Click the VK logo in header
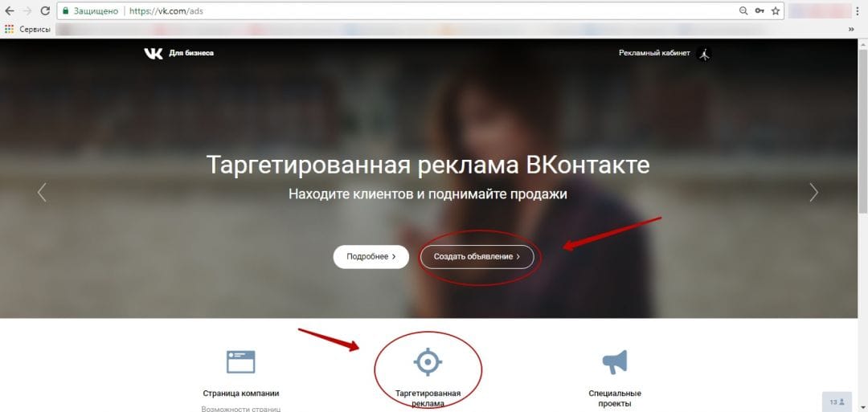This screenshot has height=412, width=868. [x=154, y=53]
